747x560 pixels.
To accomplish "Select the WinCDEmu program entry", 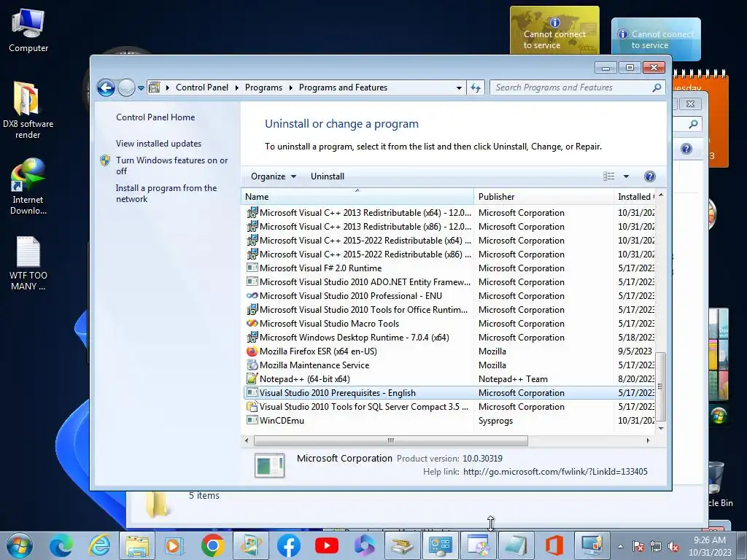I will (x=449, y=421).
